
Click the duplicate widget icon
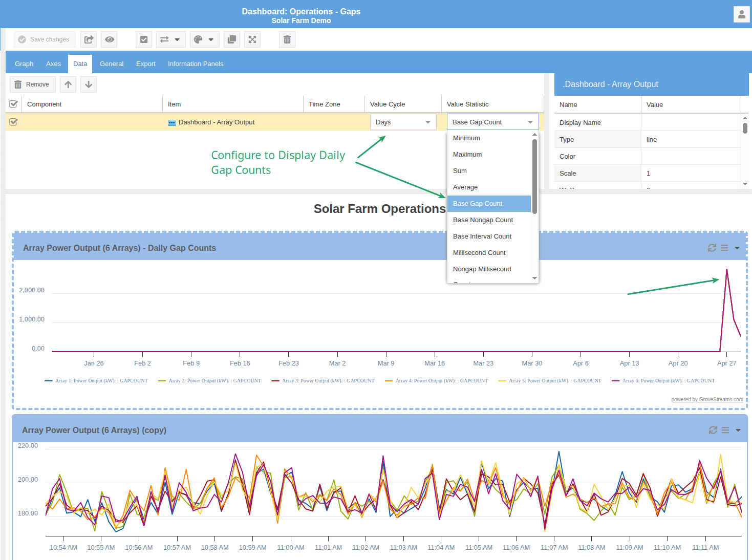(232, 39)
